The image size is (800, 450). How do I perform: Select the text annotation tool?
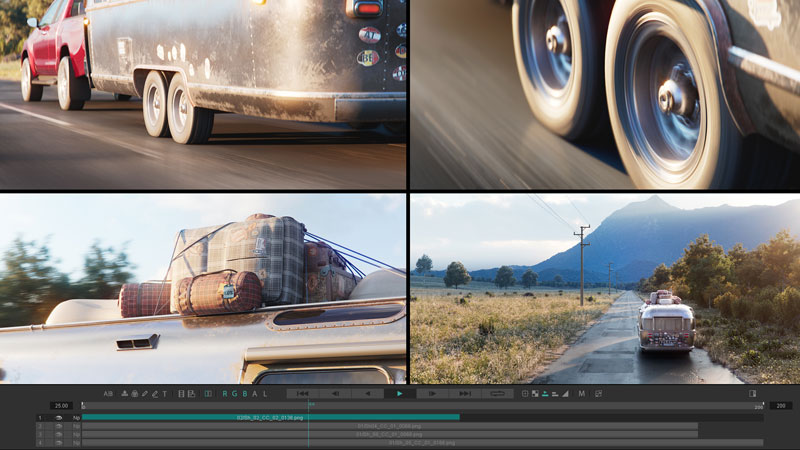click(x=165, y=394)
